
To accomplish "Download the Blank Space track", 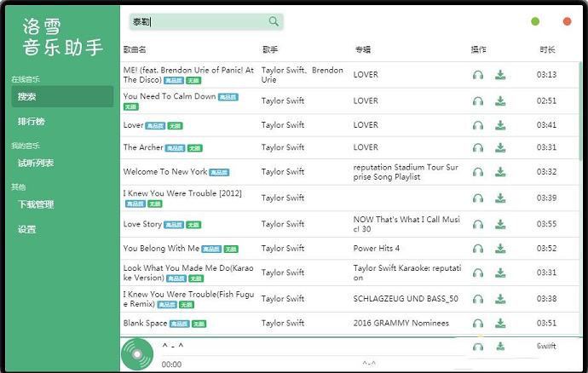I will (x=500, y=324).
